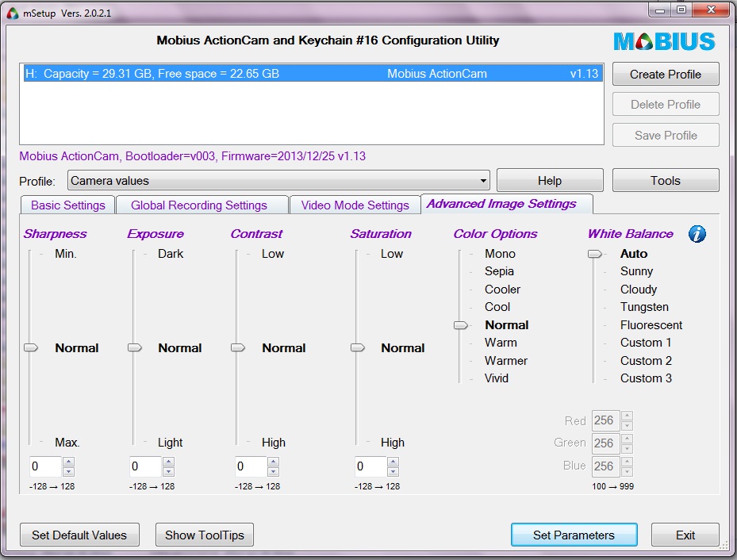Decrease Exposure value with down arrow
The height and width of the screenshot is (560, 737).
(x=167, y=471)
